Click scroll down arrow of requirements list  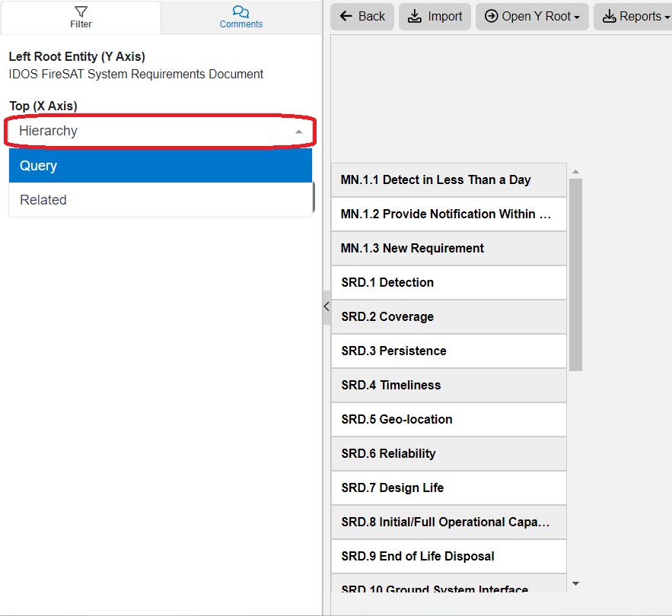pos(575,583)
